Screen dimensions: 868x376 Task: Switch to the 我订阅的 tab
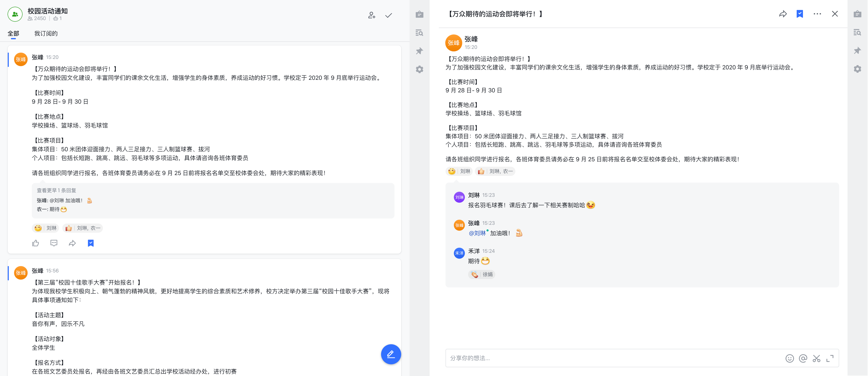[x=46, y=33]
